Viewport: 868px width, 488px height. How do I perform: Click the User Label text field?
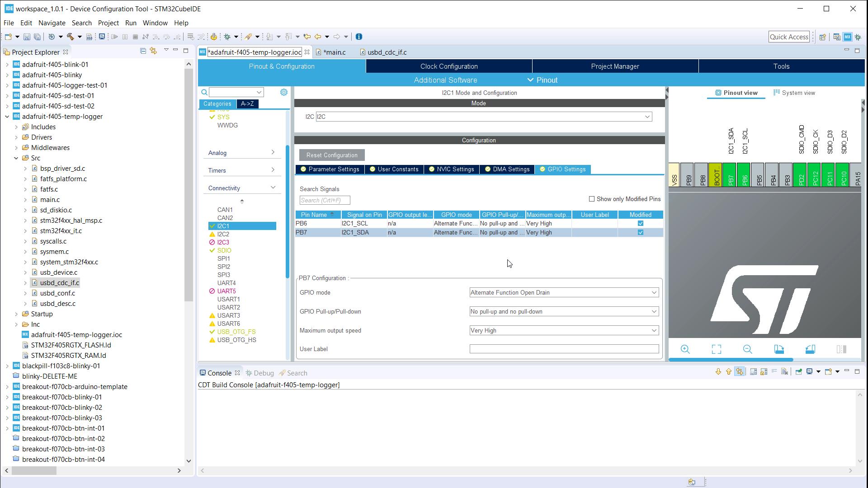click(564, 349)
